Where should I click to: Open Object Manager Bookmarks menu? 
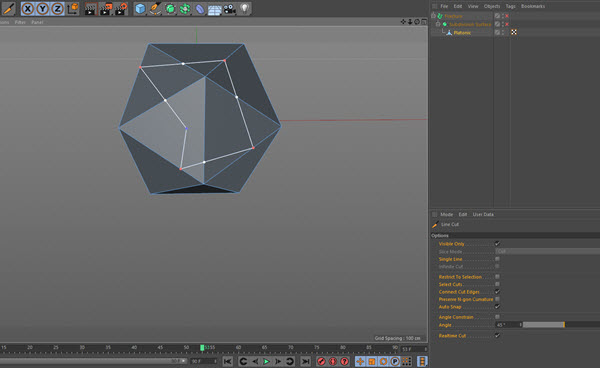click(x=533, y=6)
